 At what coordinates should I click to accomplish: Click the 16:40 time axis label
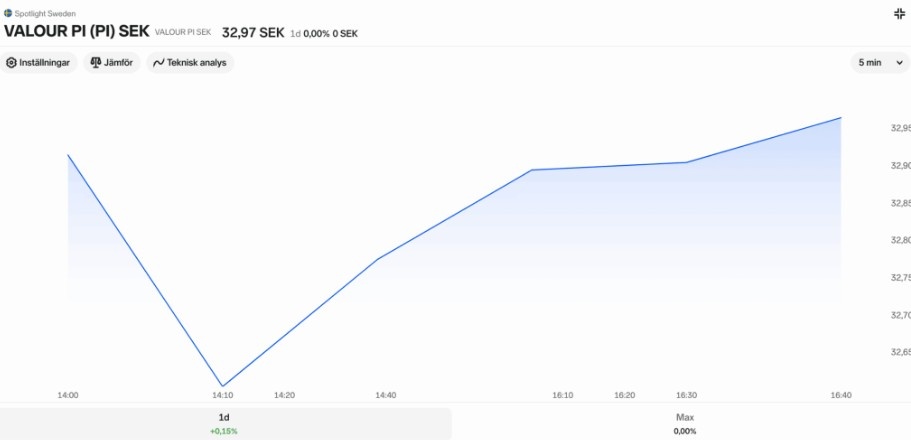pos(841,395)
